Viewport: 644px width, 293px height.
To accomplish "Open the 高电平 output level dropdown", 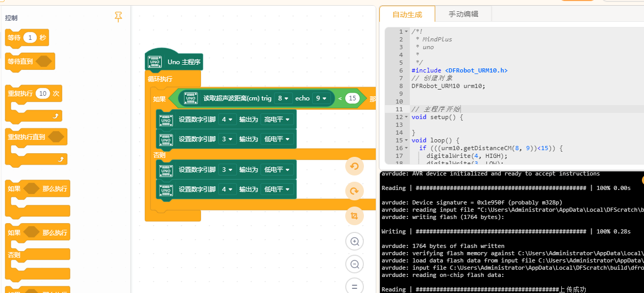I will (x=277, y=120).
